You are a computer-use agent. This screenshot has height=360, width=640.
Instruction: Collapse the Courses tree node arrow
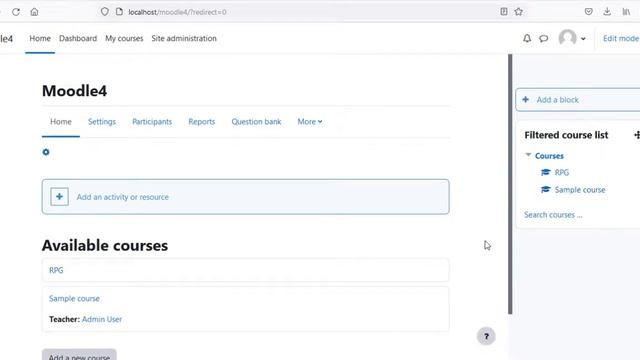[x=529, y=155]
